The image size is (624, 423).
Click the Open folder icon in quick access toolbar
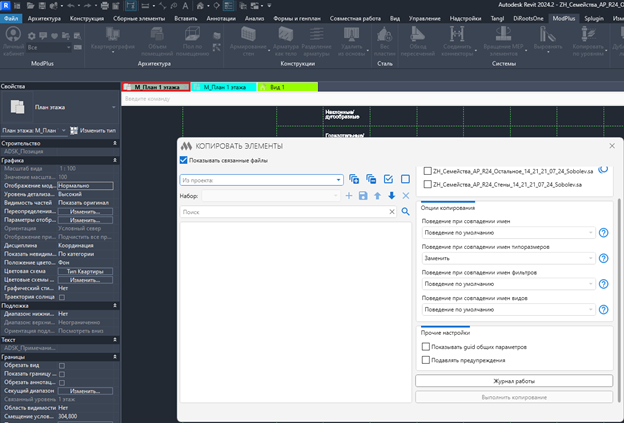click(30, 6)
